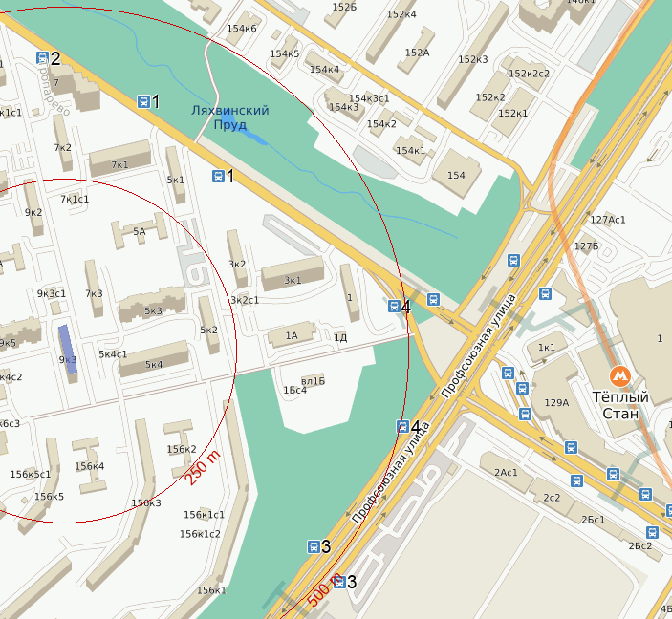The image size is (672, 619).
Task: Select building 154 on the map
Action: pyautogui.click(x=456, y=174)
